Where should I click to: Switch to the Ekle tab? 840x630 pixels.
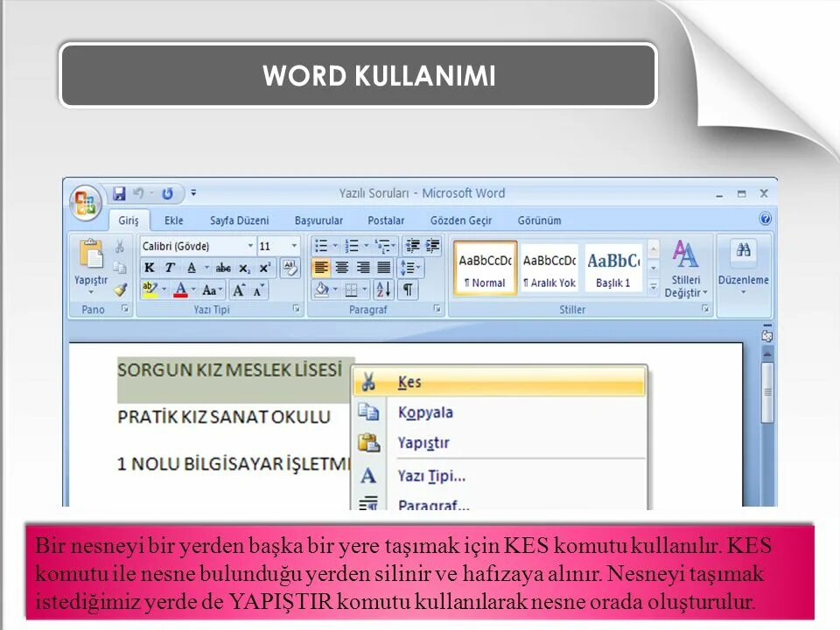pyautogui.click(x=173, y=220)
